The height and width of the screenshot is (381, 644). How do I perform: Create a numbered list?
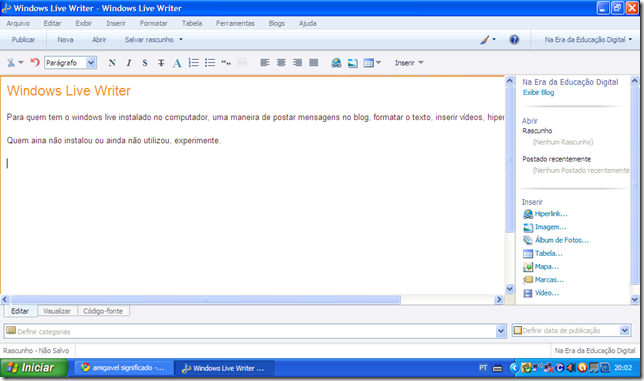(x=193, y=63)
